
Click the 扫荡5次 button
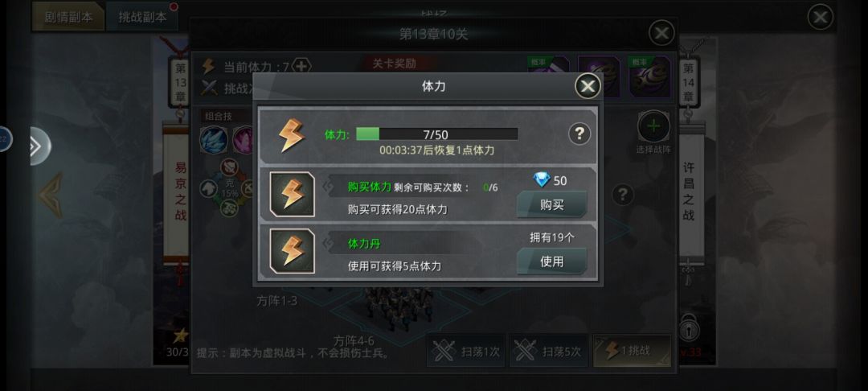(547, 351)
